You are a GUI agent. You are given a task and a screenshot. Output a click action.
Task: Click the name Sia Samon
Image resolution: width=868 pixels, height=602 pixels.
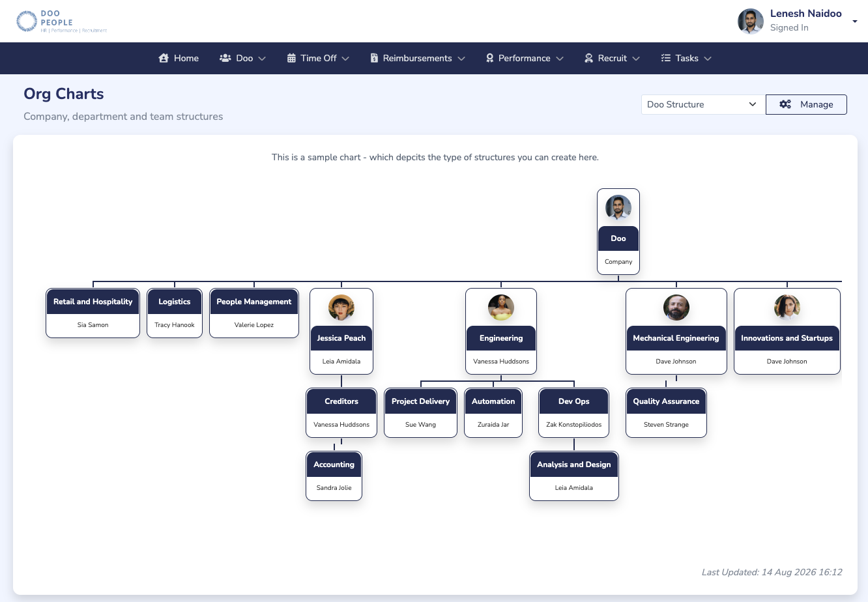pyautogui.click(x=93, y=324)
